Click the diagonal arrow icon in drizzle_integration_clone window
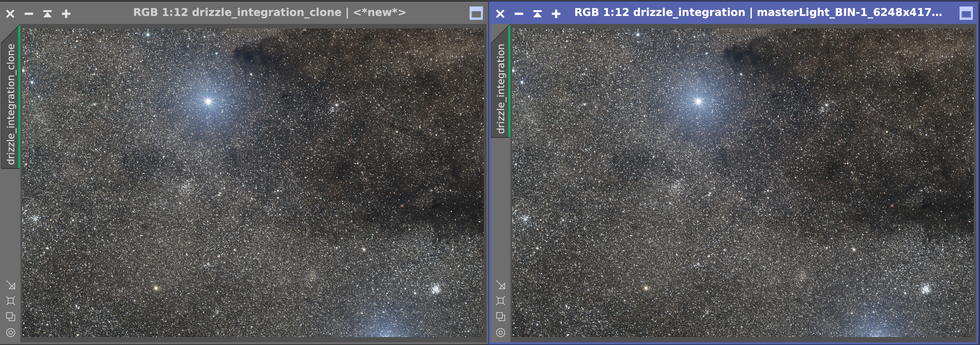Viewport: 980px width, 345px height. point(11,285)
